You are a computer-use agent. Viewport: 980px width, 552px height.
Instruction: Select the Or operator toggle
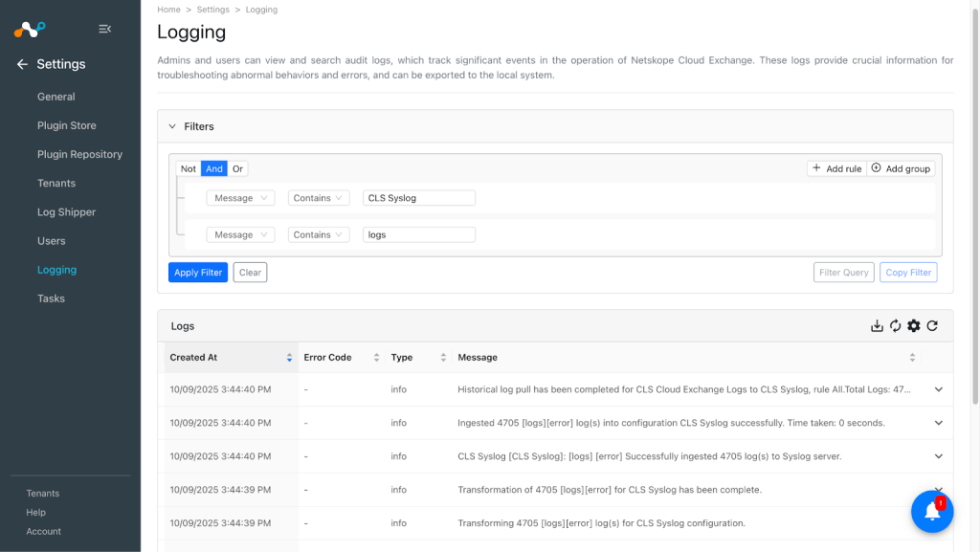(237, 168)
